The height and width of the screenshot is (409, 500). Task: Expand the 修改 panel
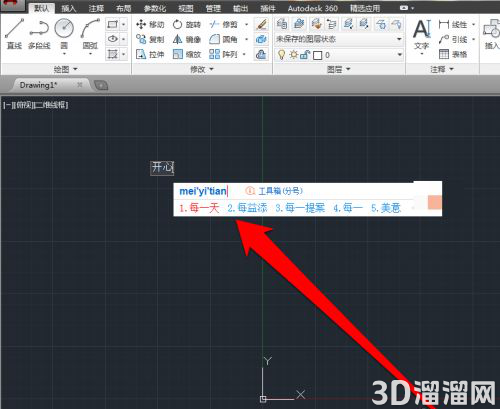(202, 69)
